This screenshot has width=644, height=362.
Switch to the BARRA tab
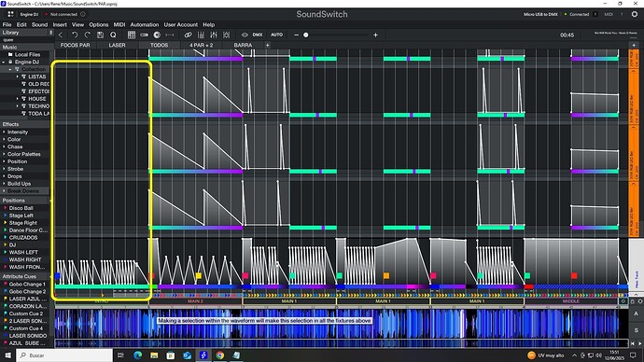pos(243,45)
